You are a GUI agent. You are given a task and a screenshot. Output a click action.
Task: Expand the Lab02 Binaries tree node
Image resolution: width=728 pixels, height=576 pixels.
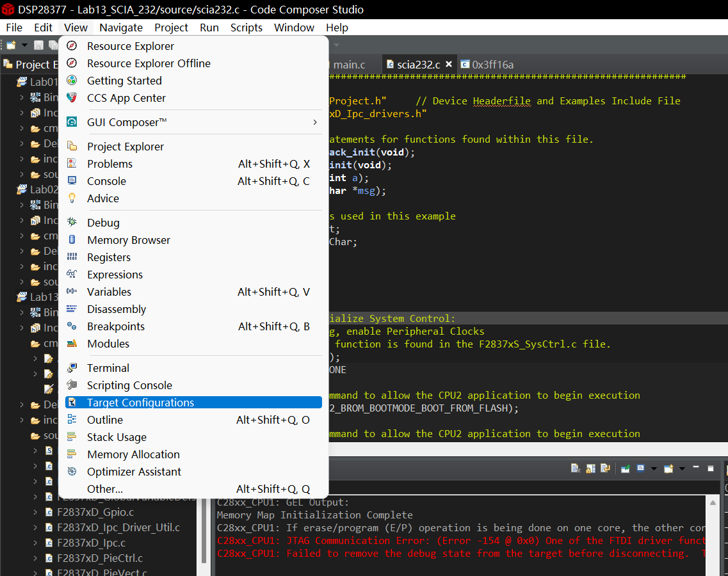[x=22, y=205]
